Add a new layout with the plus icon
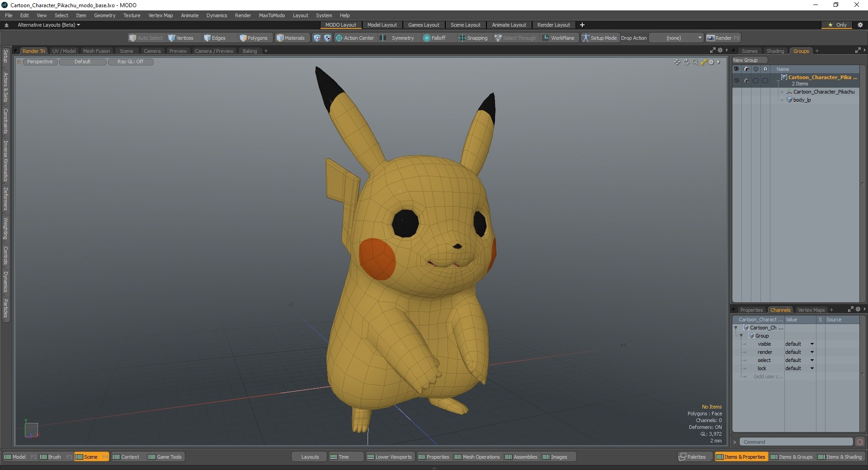Viewport: 868px width, 470px height. point(582,25)
